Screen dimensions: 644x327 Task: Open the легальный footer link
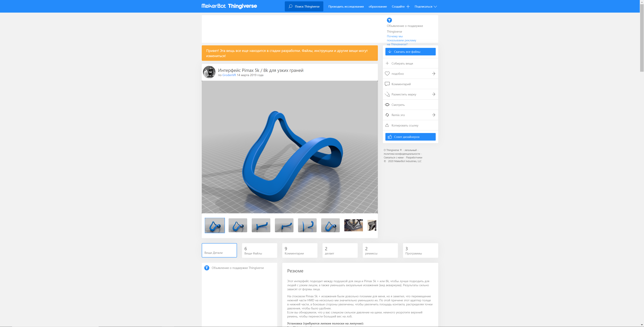[x=411, y=150]
